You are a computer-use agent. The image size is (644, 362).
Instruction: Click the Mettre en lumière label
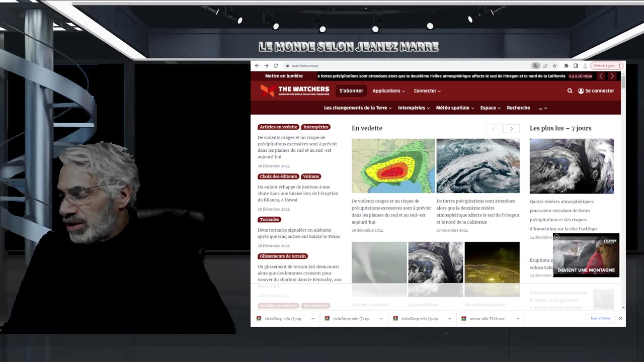(x=284, y=76)
